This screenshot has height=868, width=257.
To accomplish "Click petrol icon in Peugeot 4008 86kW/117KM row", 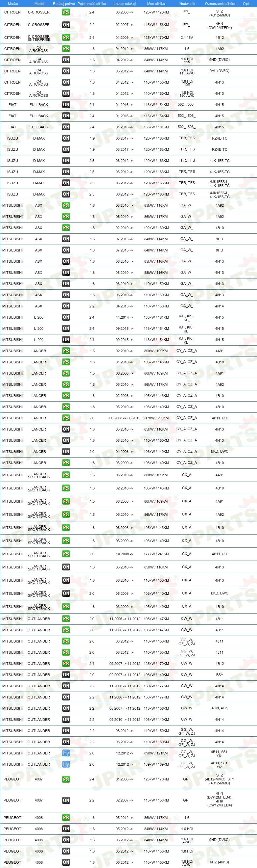I will point(66,817).
